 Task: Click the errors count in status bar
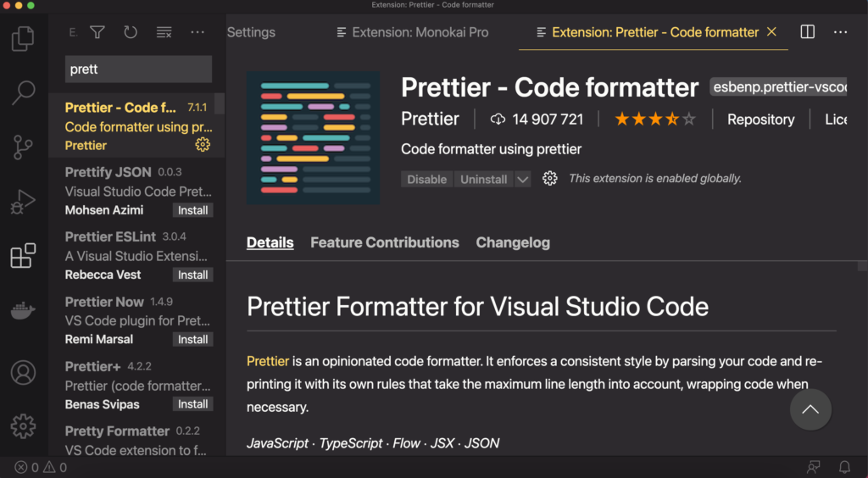27,468
